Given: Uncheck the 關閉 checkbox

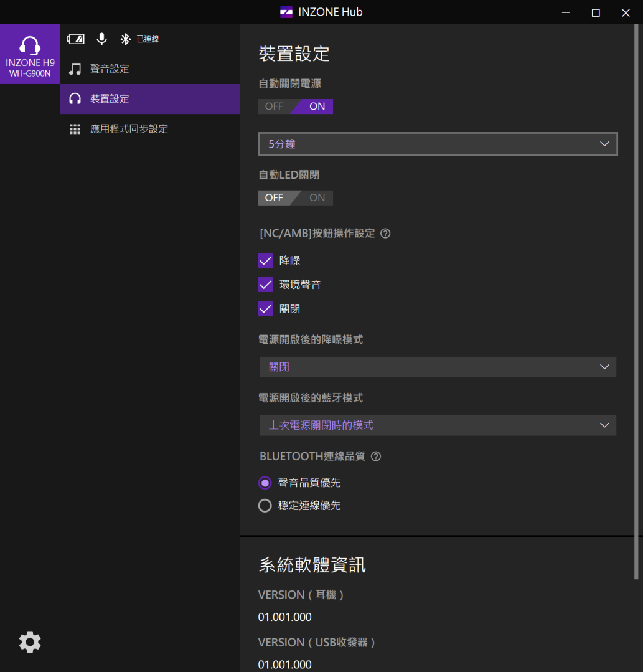Looking at the screenshot, I should [x=266, y=308].
